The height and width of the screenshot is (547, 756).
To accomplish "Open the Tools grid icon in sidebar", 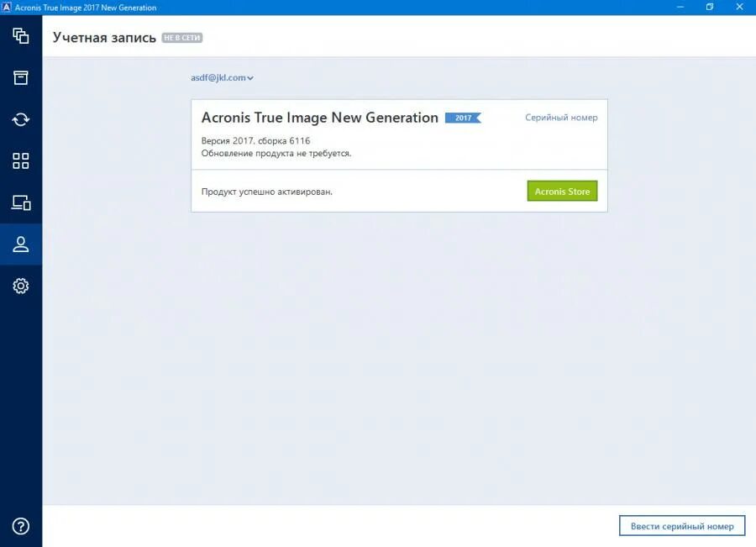I will click(20, 160).
